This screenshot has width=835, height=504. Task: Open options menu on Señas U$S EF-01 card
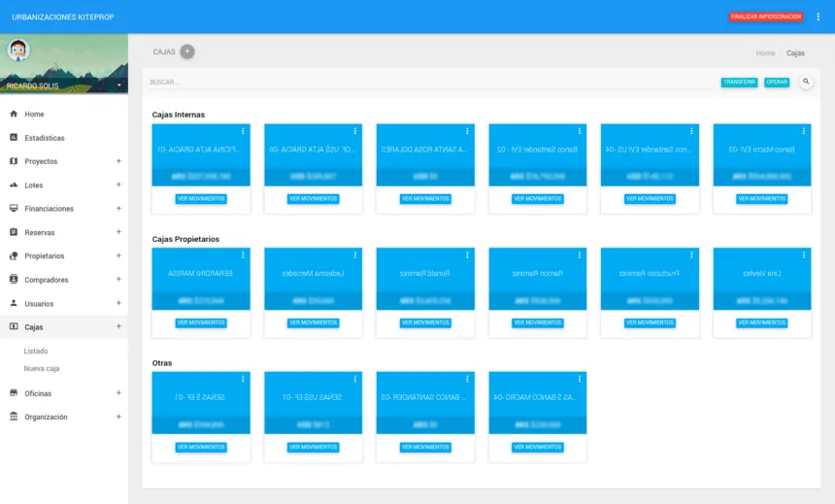(x=355, y=379)
